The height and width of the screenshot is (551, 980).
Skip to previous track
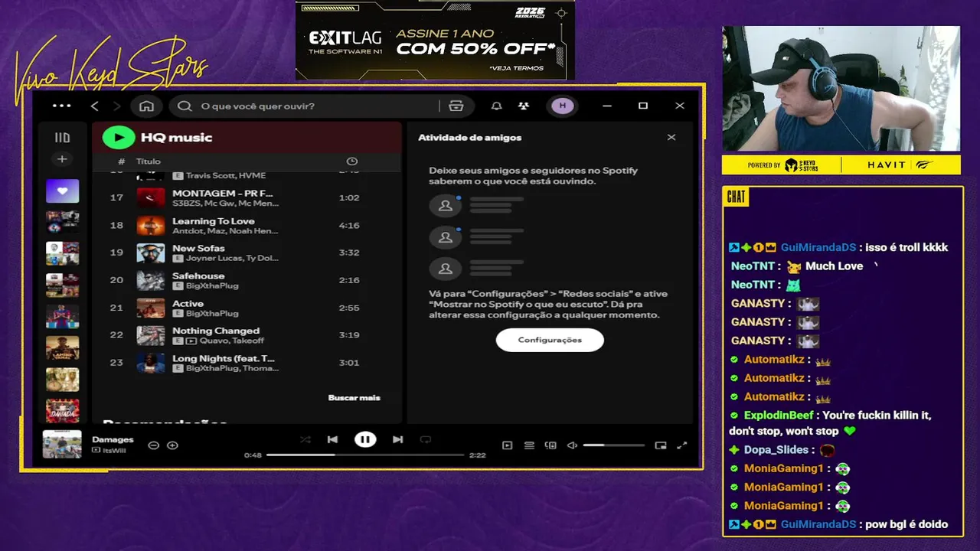[332, 439]
